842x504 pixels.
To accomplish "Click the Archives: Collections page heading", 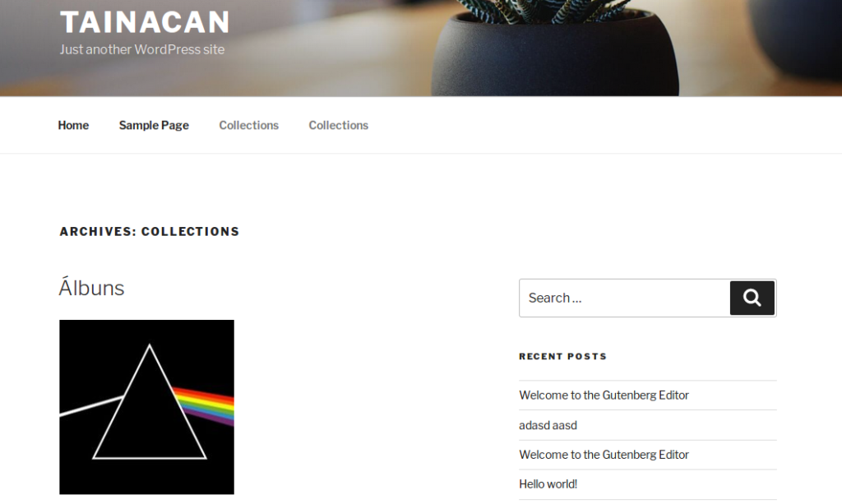I will (x=150, y=231).
